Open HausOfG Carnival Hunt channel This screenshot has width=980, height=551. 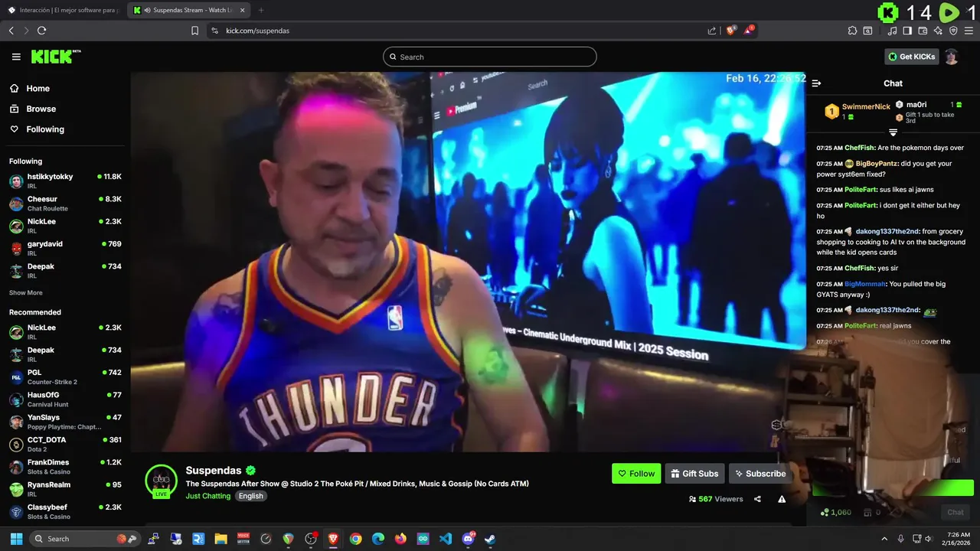coord(65,399)
